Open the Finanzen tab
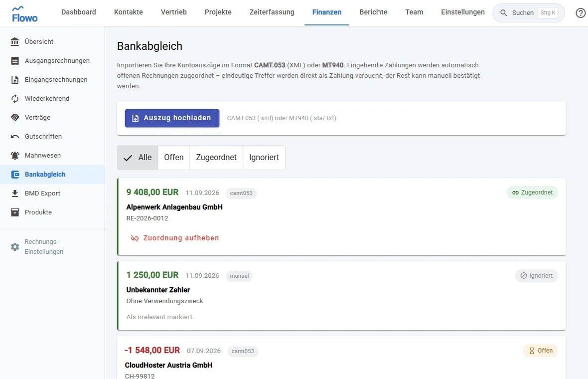Viewport: 588px width, 379px height. point(326,12)
